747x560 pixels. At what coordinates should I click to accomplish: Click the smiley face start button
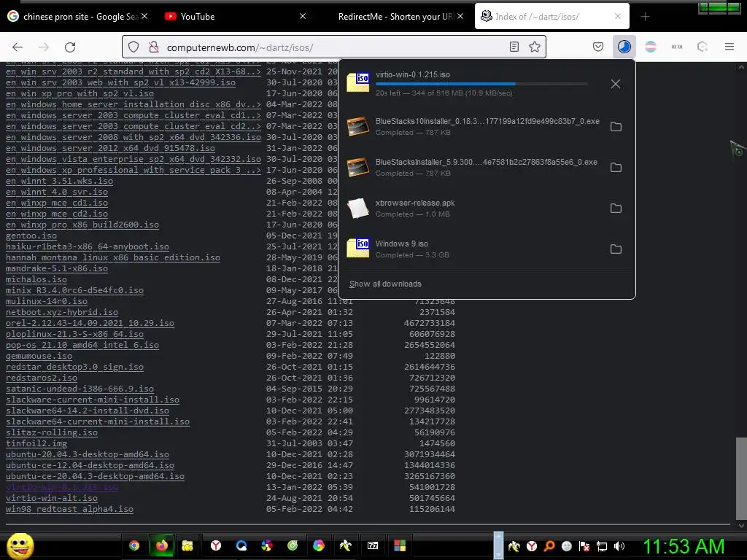[x=20, y=545]
